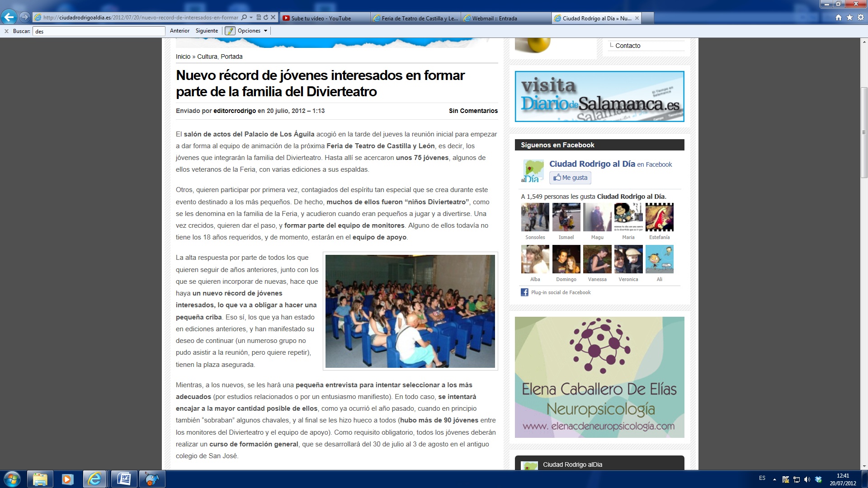Click the Internet Explorer taskbar icon
This screenshot has height=488, width=868.
point(95,479)
